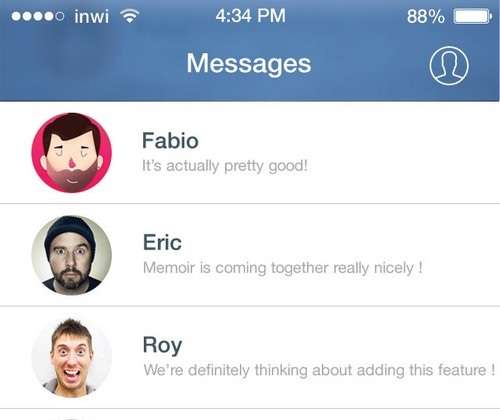Open Fabio's cartoon avatar
This screenshot has width=500, height=420.
[72, 153]
